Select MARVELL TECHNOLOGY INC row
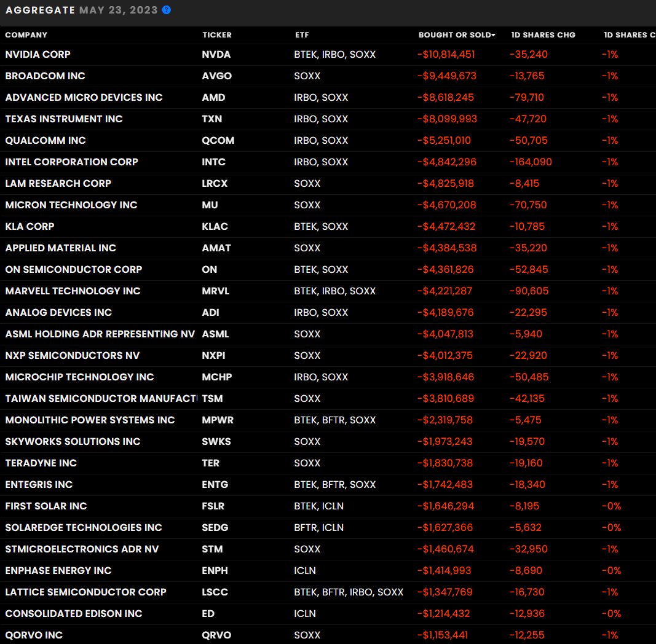656x644 pixels. point(73,291)
